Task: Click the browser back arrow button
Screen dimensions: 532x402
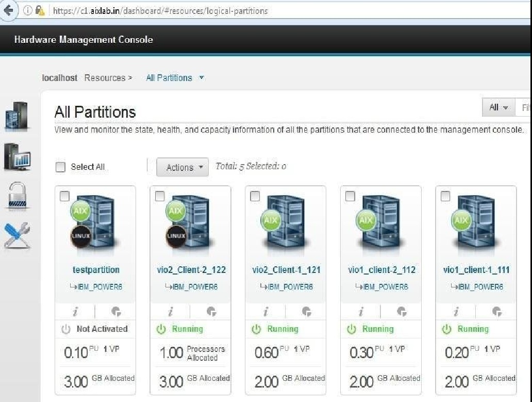Action: (8, 10)
